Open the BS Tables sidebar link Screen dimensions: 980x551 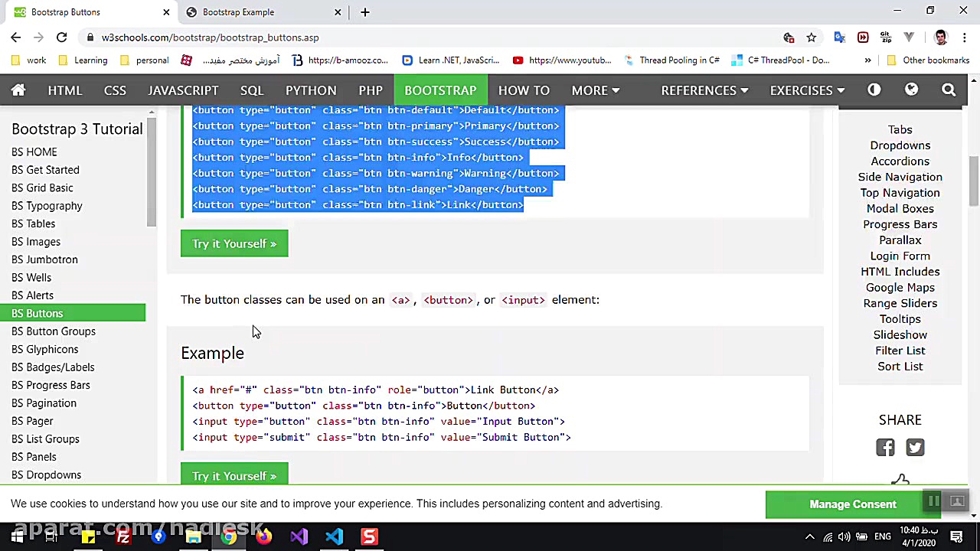(x=33, y=223)
